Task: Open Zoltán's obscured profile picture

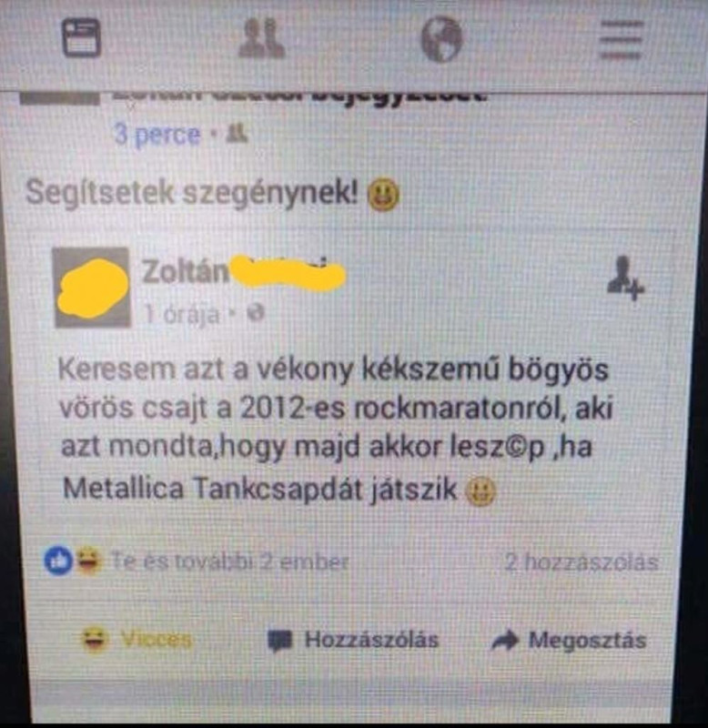Action: pos(93,288)
